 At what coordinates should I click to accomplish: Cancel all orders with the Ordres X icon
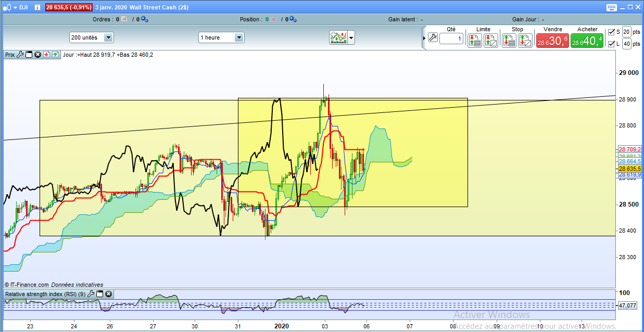click(124, 19)
